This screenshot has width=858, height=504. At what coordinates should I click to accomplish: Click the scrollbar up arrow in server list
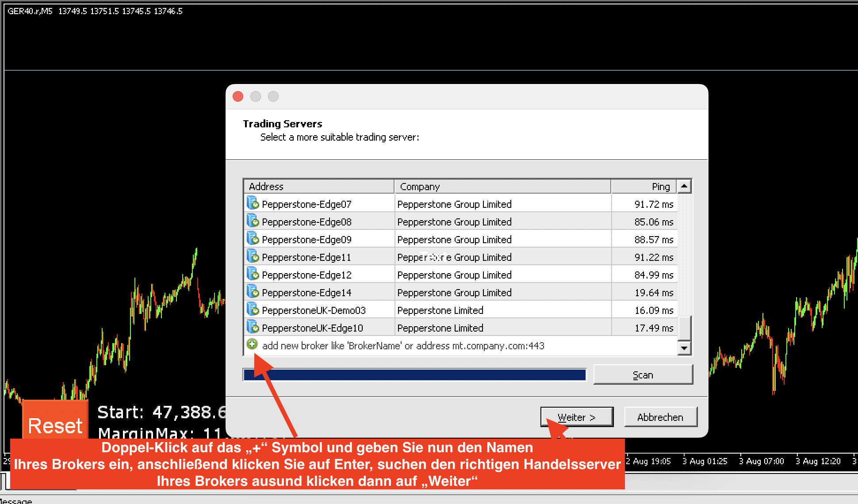click(684, 186)
